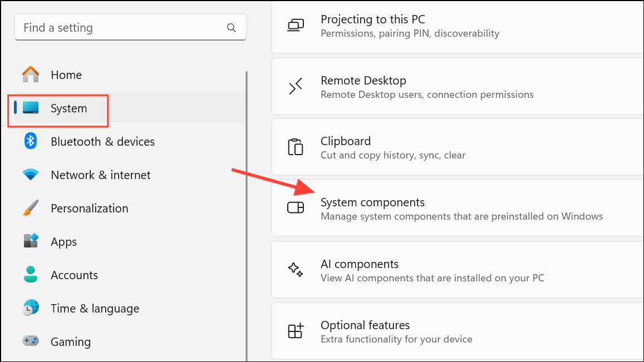Open the Accounts settings

[x=130, y=275]
